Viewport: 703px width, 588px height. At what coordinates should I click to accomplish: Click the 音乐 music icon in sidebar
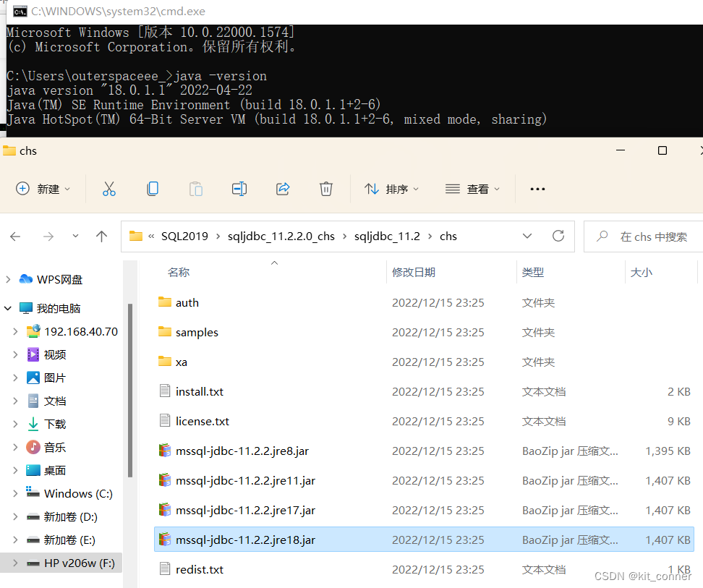coord(33,447)
